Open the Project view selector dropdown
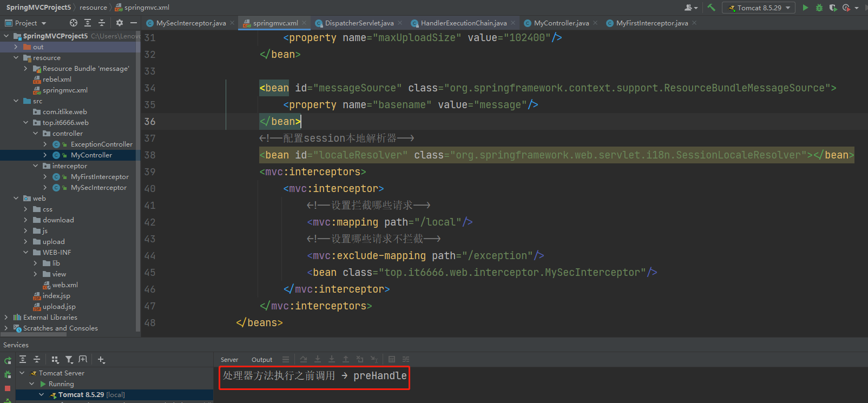Screen dimensions: 868x403 (x=26, y=23)
